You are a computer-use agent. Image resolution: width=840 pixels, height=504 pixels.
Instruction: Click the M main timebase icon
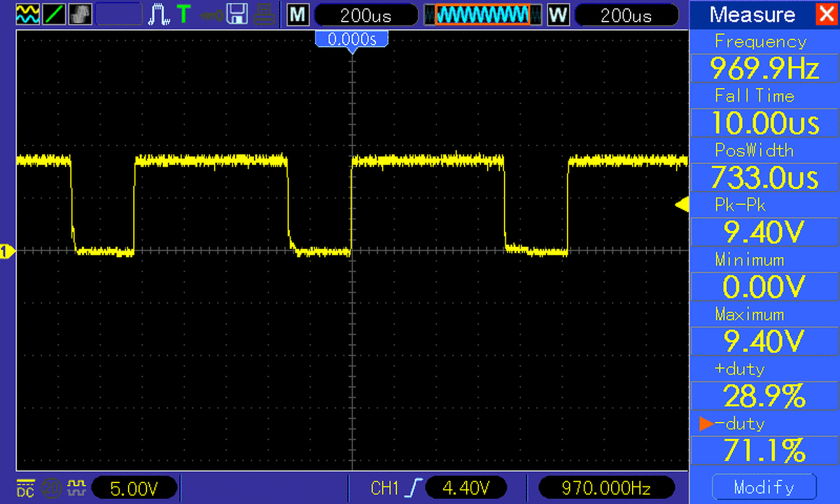pyautogui.click(x=298, y=14)
